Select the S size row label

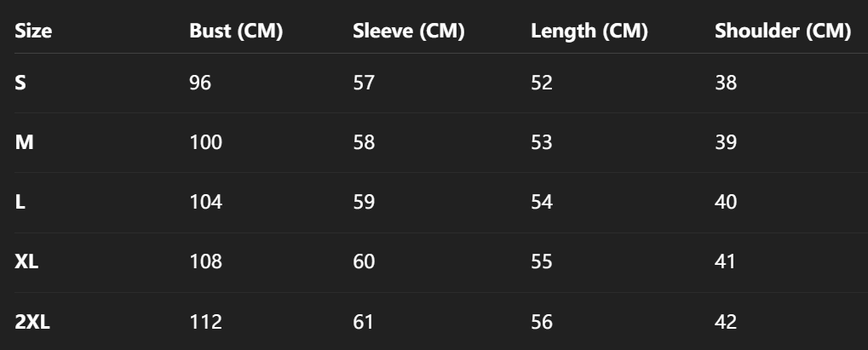[20, 83]
